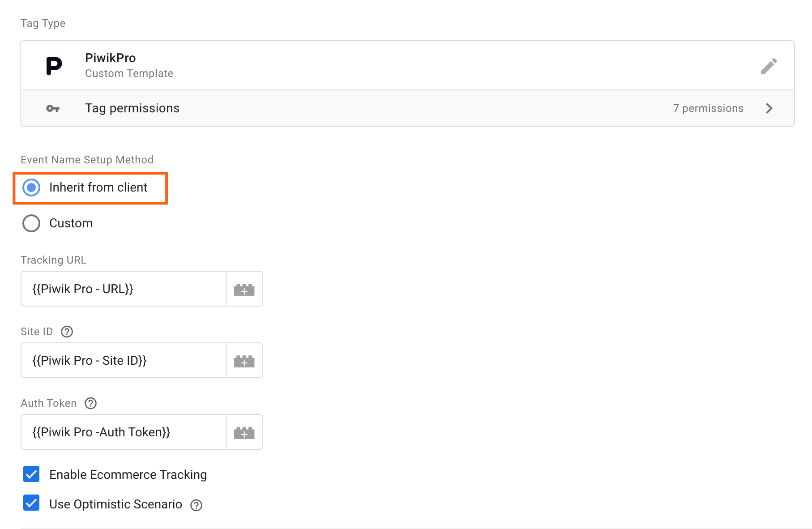Select the Custom radio button
This screenshot has height=529, width=812.
point(31,223)
